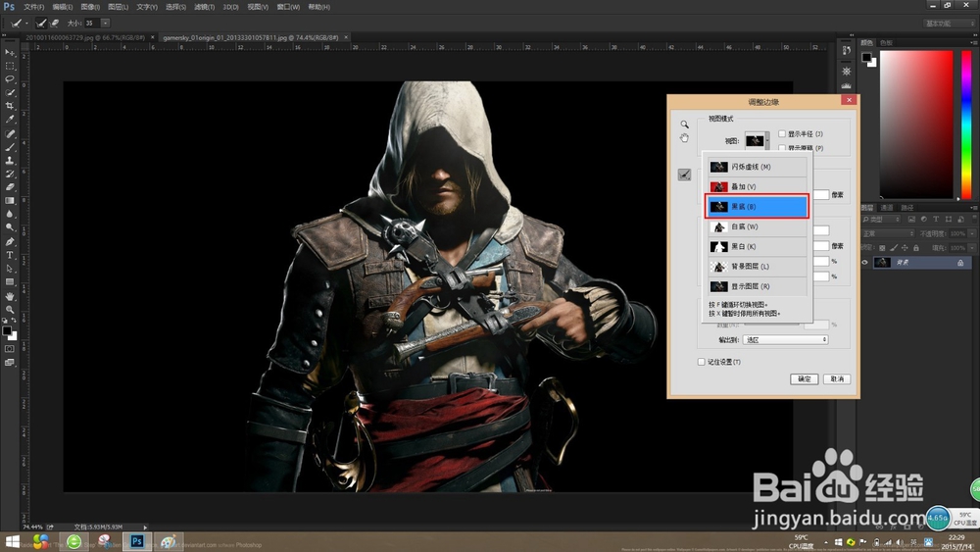Viewport: 980px width, 552px height.
Task: Click the brush size 35 field
Action: pos(91,24)
